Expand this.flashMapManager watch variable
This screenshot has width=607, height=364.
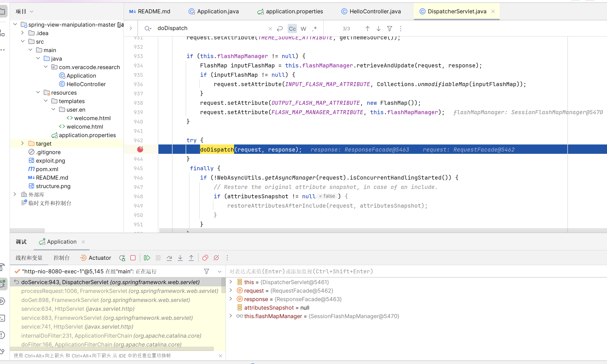point(231,316)
